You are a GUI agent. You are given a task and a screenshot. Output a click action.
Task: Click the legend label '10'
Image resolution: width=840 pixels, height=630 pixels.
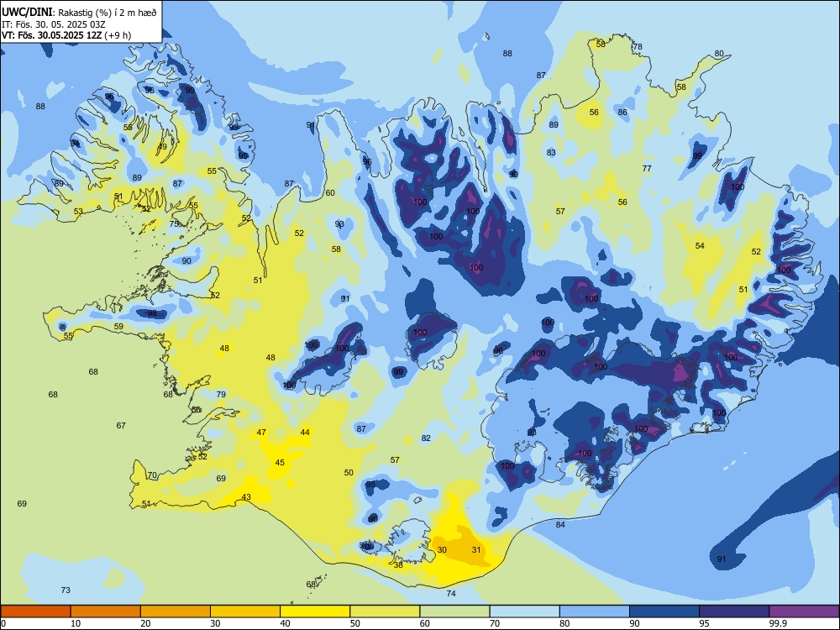(x=76, y=623)
